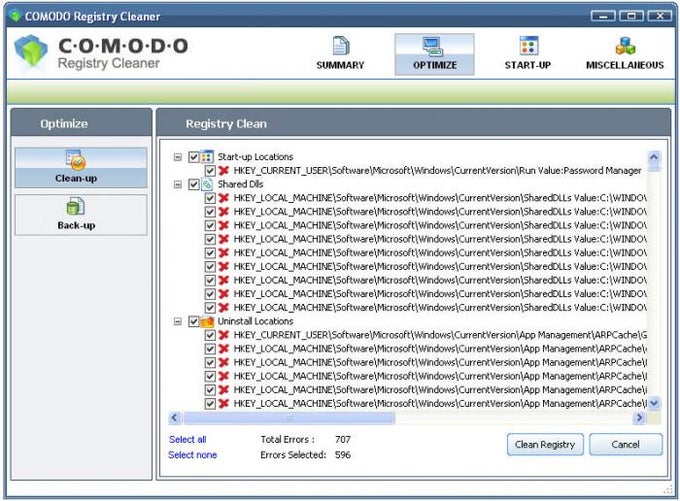Click the vertical scrollbar down arrow
This screenshot has height=501, width=680.
[x=654, y=402]
